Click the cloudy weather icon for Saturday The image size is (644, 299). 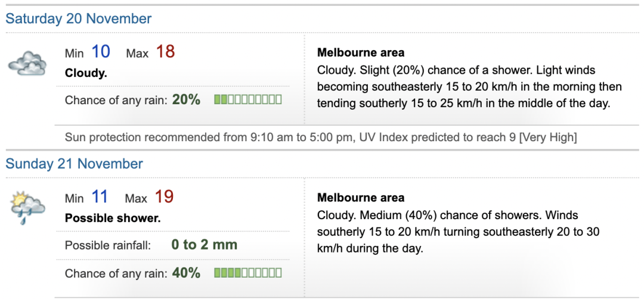pos(27,63)
